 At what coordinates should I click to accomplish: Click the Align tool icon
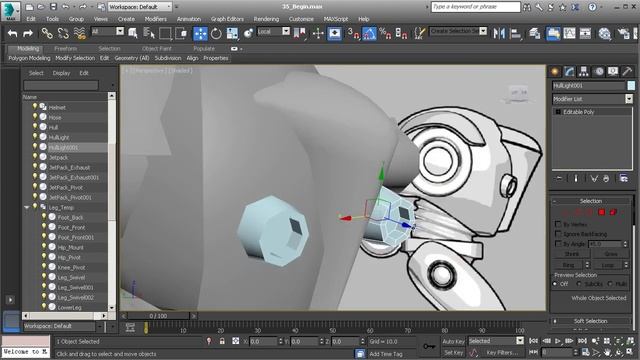click(x=516, y=33)
